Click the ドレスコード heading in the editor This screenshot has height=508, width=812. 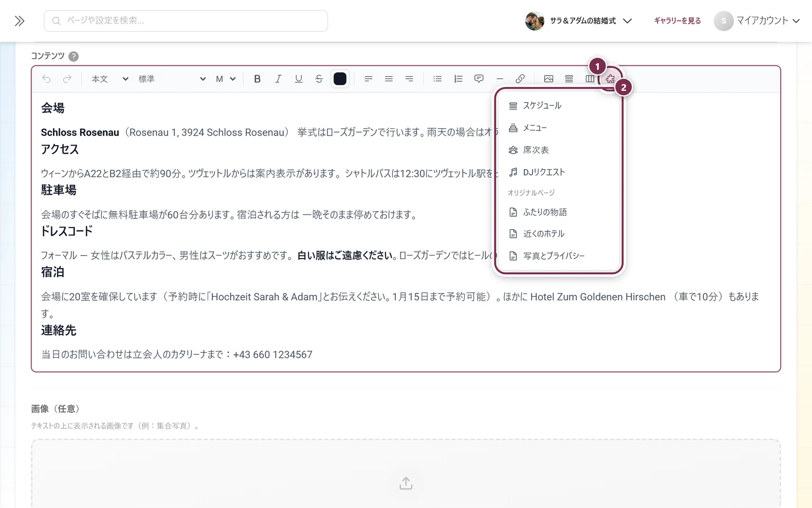pos(67,231)
